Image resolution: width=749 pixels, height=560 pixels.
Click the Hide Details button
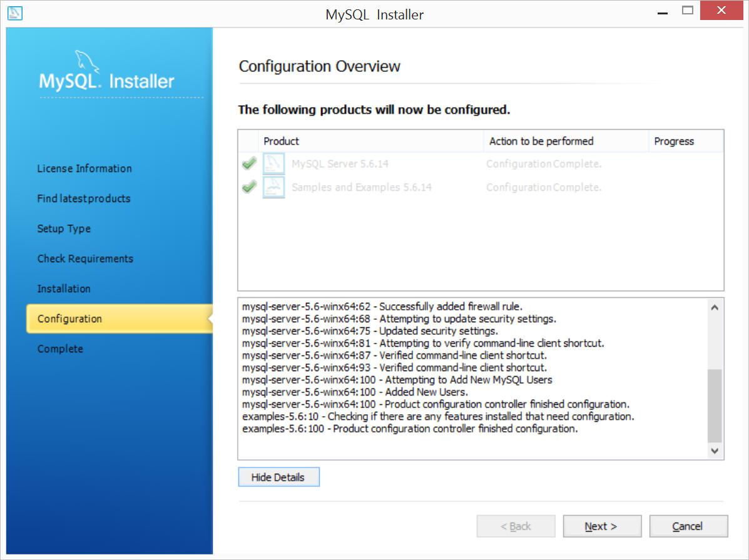point(279,477)
